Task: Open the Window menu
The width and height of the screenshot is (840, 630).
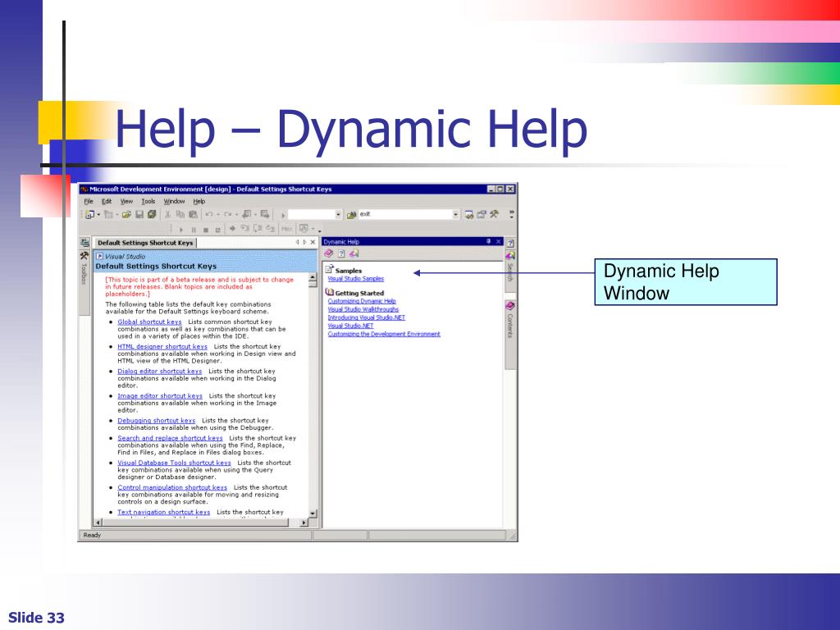Action: click(174, 201)
